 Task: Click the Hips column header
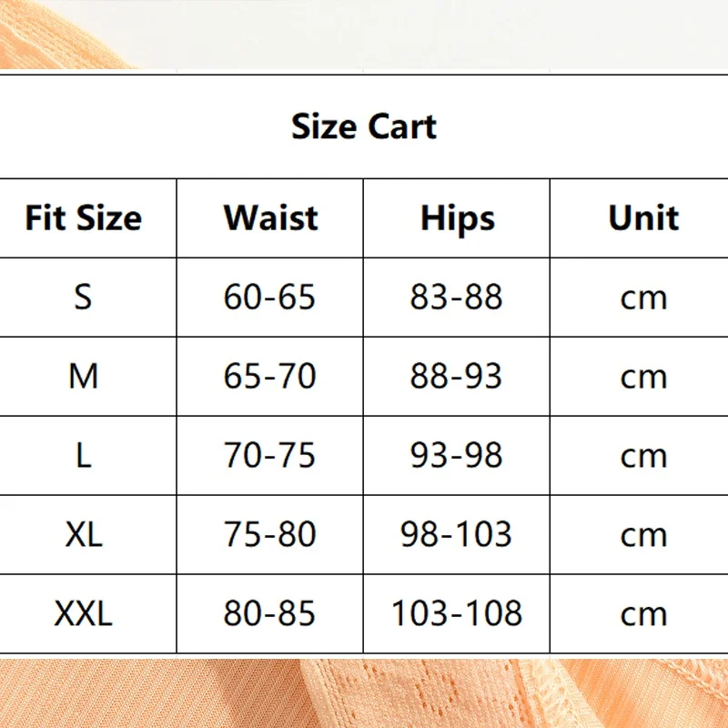pyautogui.click(x=458, y=218)
